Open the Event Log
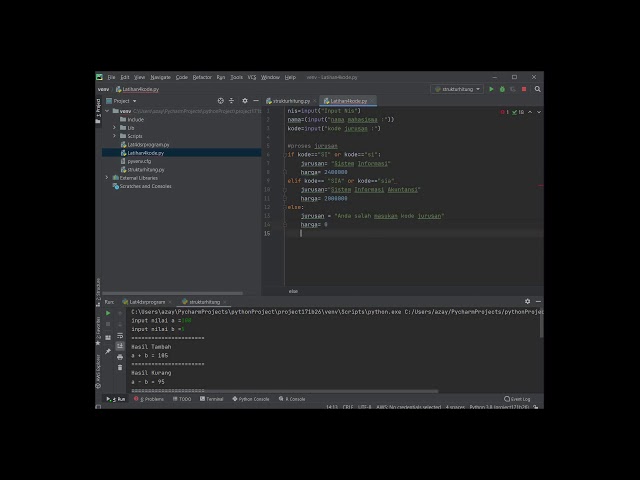Image resolution: width=640 pixels, height=480 pixels. 517,399
